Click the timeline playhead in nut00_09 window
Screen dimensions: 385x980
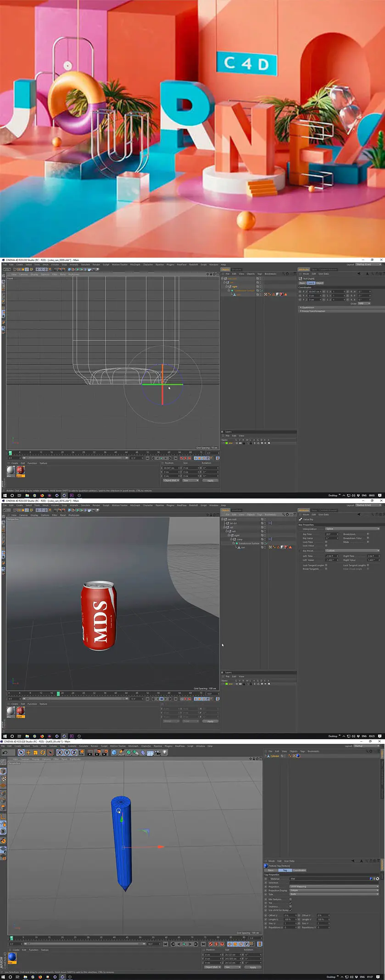11,938
